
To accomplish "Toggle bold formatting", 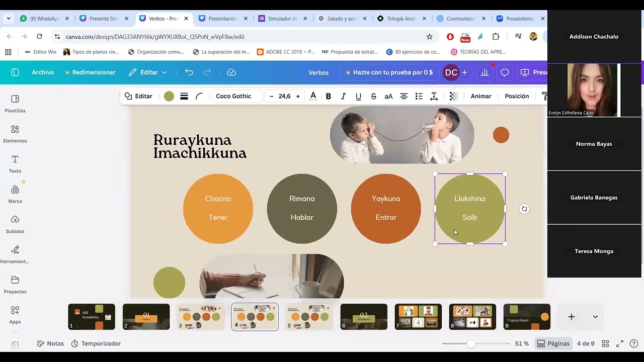I will click(x=328, y=96).
